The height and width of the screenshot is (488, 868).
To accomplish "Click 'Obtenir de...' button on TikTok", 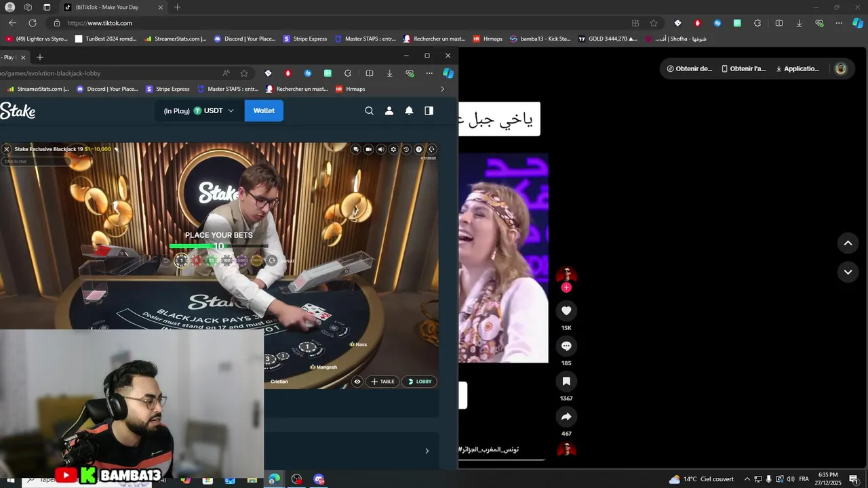I will tap(690, 68).
